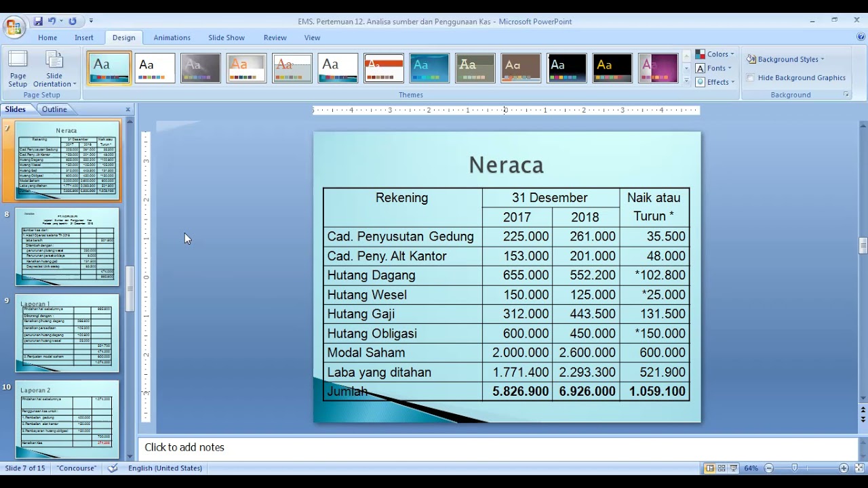Apply the orange Aa theme on gray gradient
Image resolution: width=868 pixels, height=488 pixels.
[246, 68]
